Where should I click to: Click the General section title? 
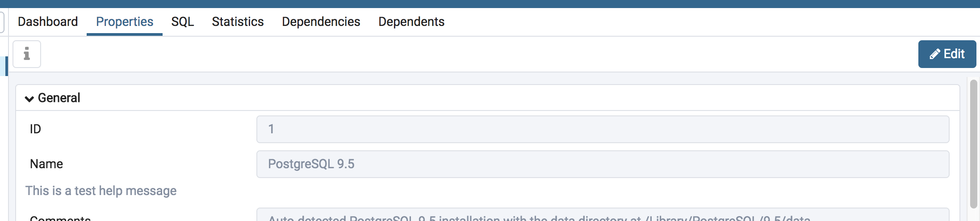pyautogui.click(x=59, y=98)
